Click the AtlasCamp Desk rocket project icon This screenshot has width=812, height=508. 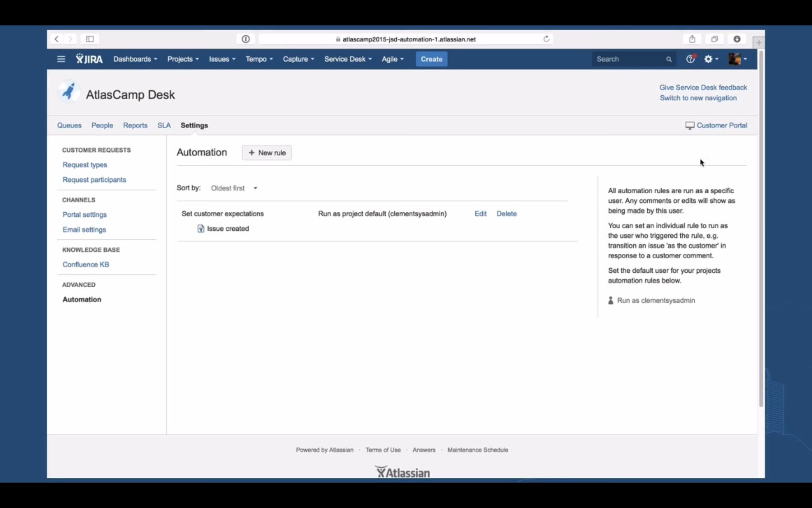69,92
